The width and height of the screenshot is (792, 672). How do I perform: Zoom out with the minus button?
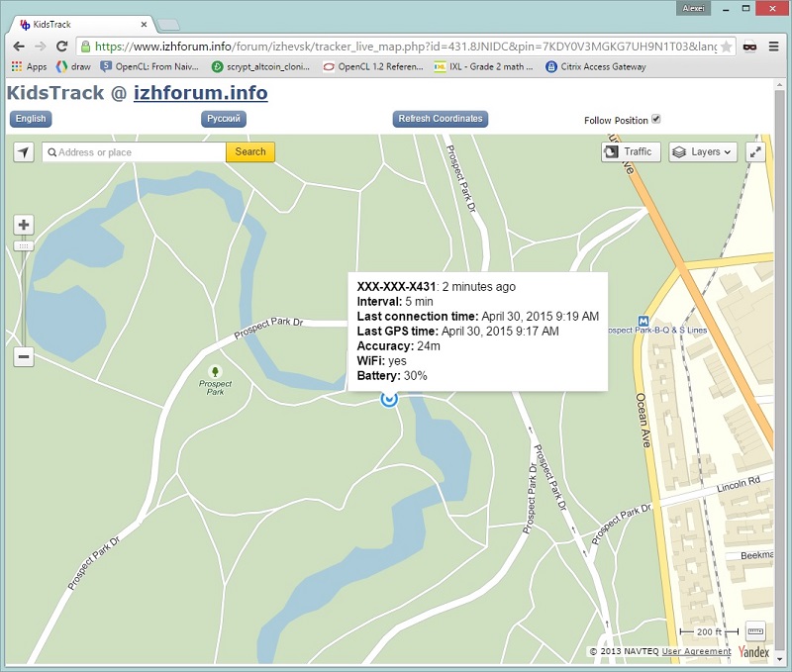coord(23,356)
